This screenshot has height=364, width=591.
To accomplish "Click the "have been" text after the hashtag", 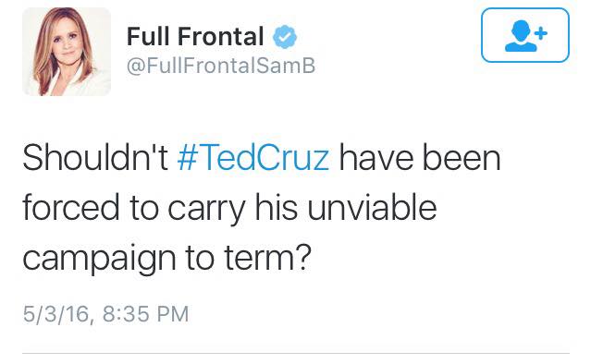I will click(420, 158).
